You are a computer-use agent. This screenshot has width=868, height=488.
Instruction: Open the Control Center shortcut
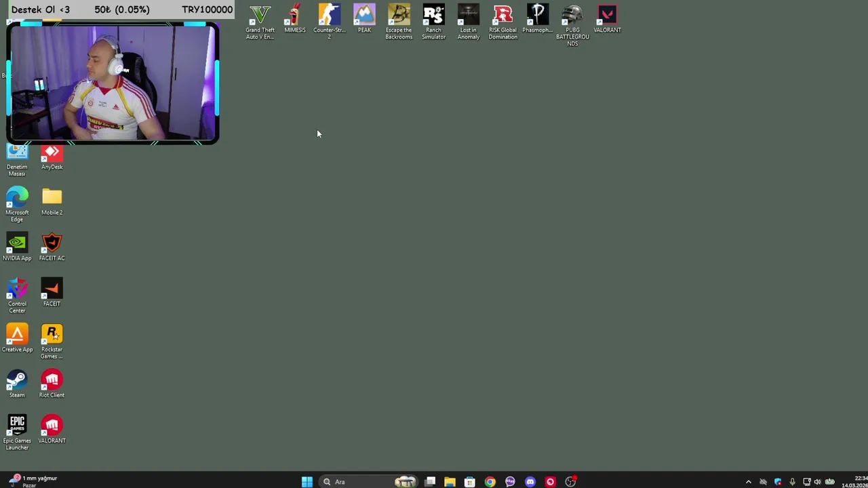tap(17, 296)
